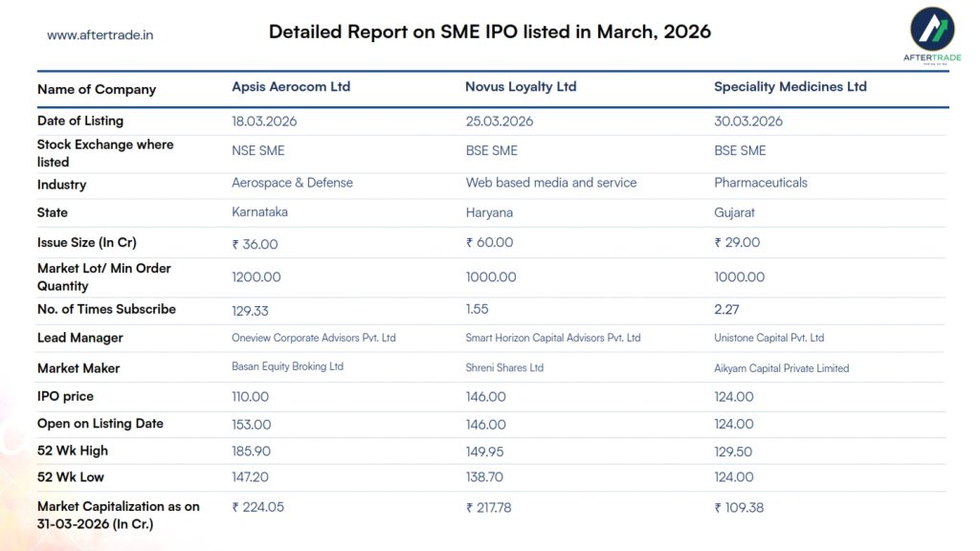Click the listing date 18.03.2026

coord(266,121)
